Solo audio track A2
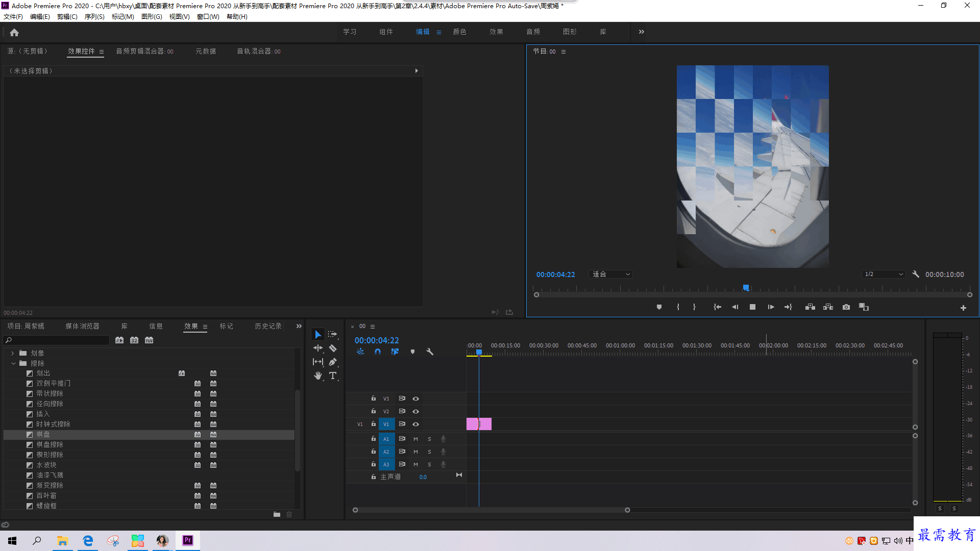Viewport: 980px width, 551px height. [x=429, y=452]
